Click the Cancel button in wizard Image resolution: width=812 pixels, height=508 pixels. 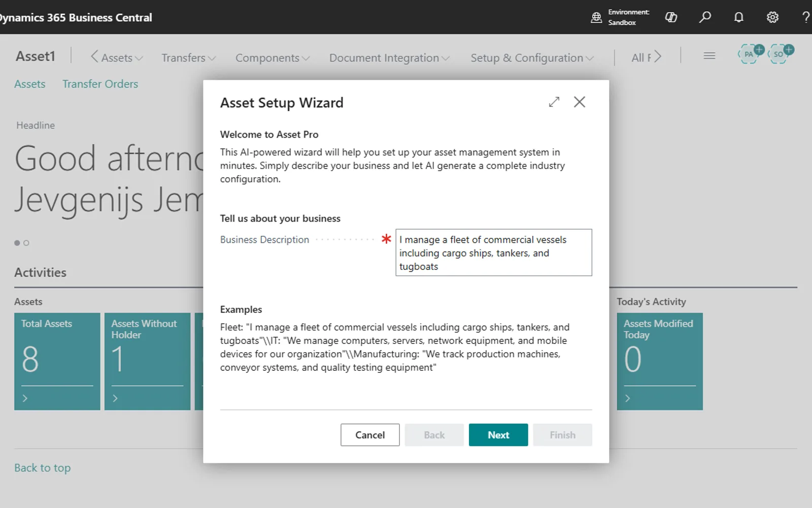click(370, 435)
